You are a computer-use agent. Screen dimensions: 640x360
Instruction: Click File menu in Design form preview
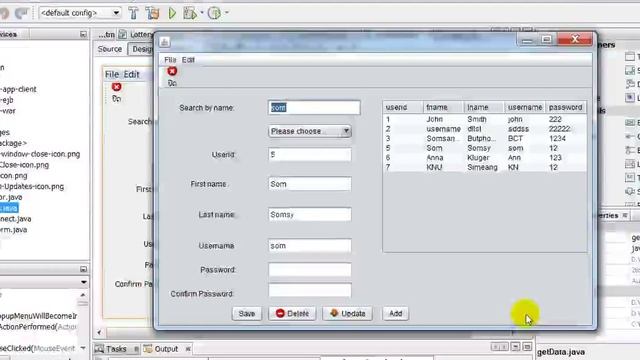[112, 74]
